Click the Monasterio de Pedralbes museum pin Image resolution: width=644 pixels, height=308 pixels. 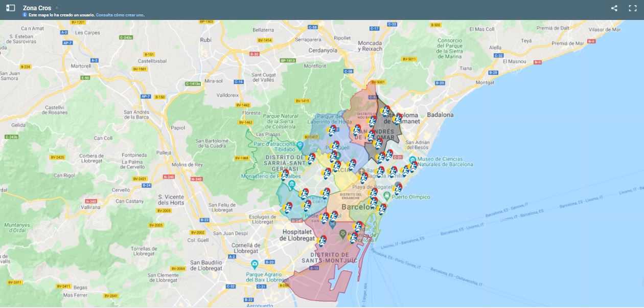[x=292, y=184]
